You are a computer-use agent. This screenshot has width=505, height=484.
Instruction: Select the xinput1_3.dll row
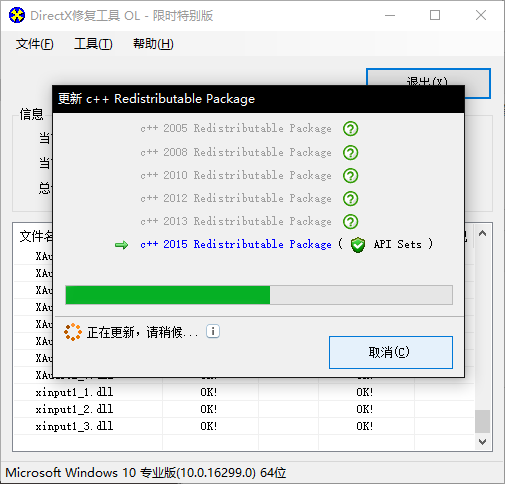(x=244, y=426)
